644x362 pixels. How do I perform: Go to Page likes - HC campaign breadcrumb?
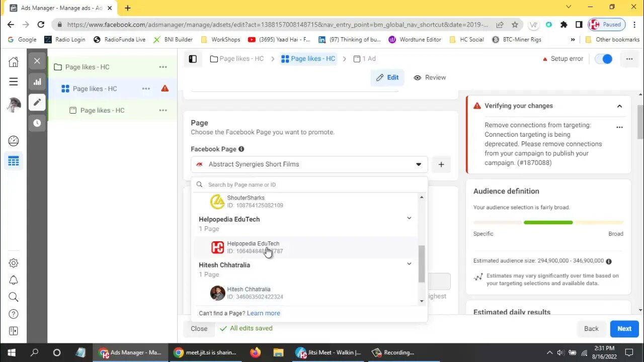(x=237, y=59)
